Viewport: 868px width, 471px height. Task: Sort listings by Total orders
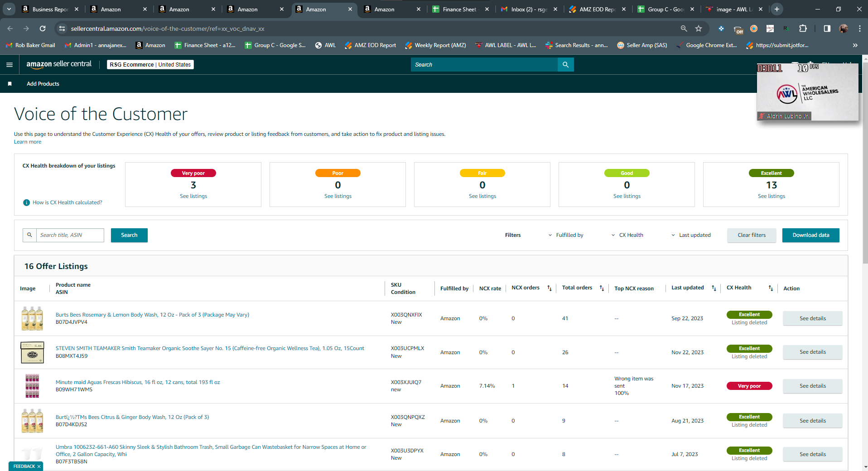(x=602, y=288)
